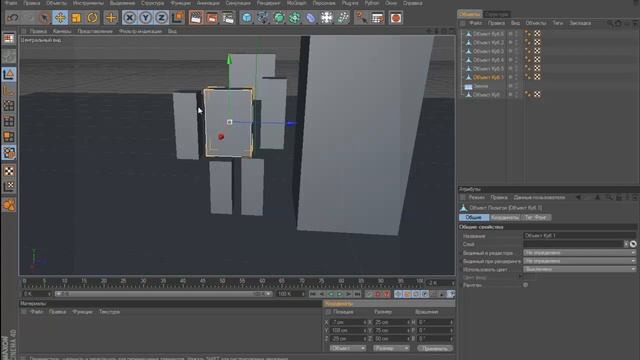This screenshot has width=640, height=360.
Task: Click the spline pen icon
Action: point(262,18)
